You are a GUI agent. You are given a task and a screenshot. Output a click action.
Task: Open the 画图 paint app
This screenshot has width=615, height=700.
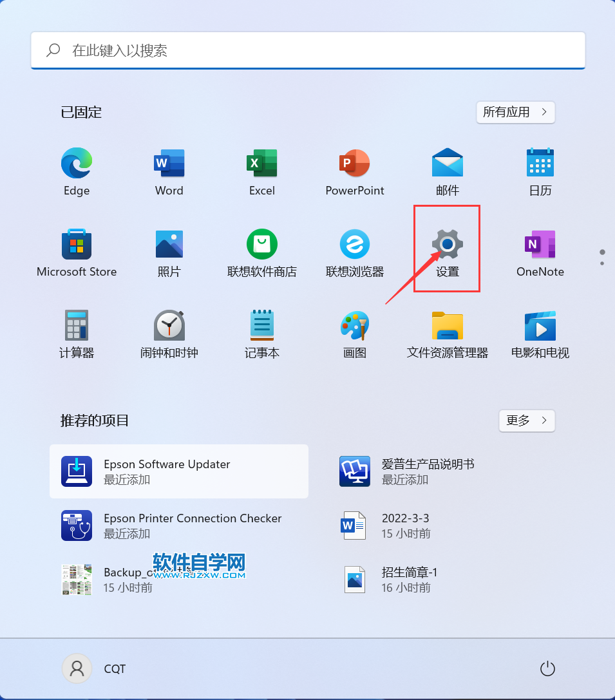click(x=355, y=334)
